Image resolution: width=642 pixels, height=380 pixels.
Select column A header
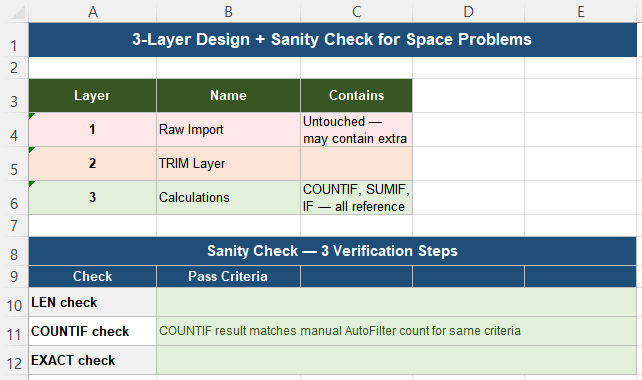pyautogui.click(x=93, y=11)
